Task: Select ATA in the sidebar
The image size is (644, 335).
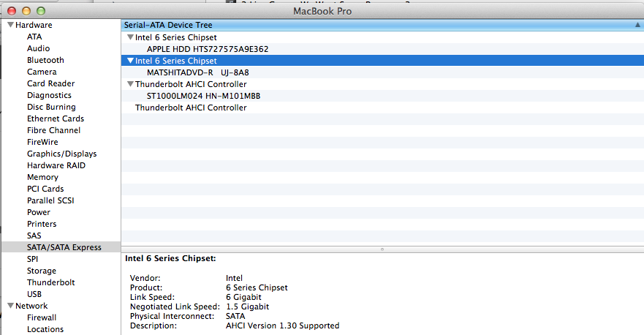Action: pyautogui.click(x=34, y=37)
